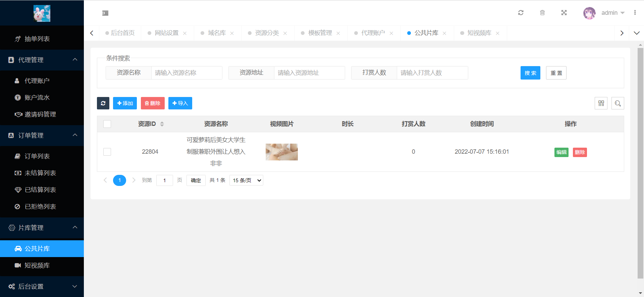Click the refresh icon in top header

[521, 13]
